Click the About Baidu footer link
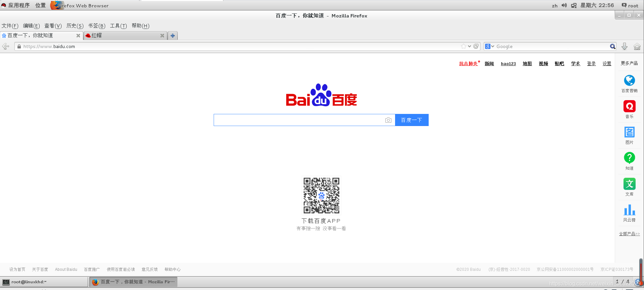The height and width of the screenshot is (290, 644). [x=66, y=270]
